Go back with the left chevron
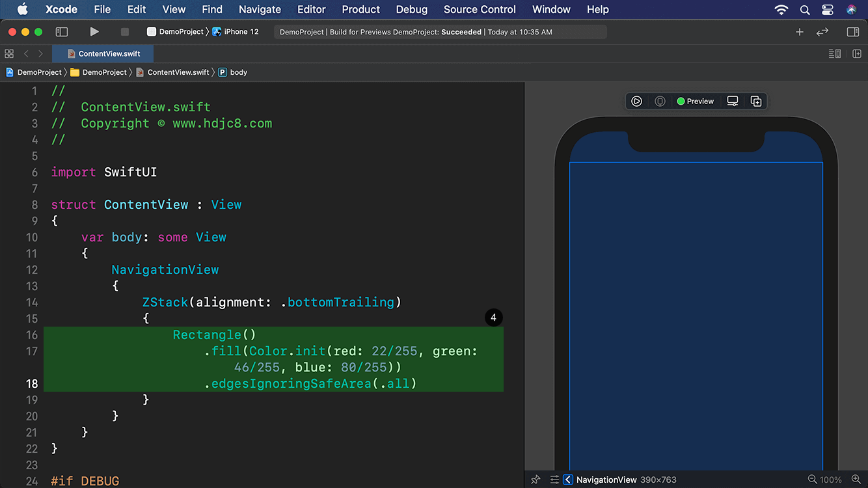The height and width of the screenshot is (488, 868). 26,53
